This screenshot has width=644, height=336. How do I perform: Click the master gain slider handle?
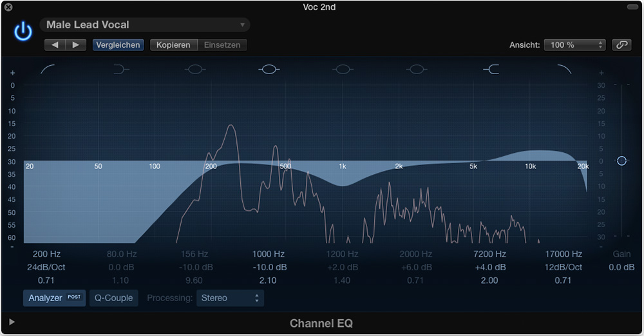coord(622,161)
